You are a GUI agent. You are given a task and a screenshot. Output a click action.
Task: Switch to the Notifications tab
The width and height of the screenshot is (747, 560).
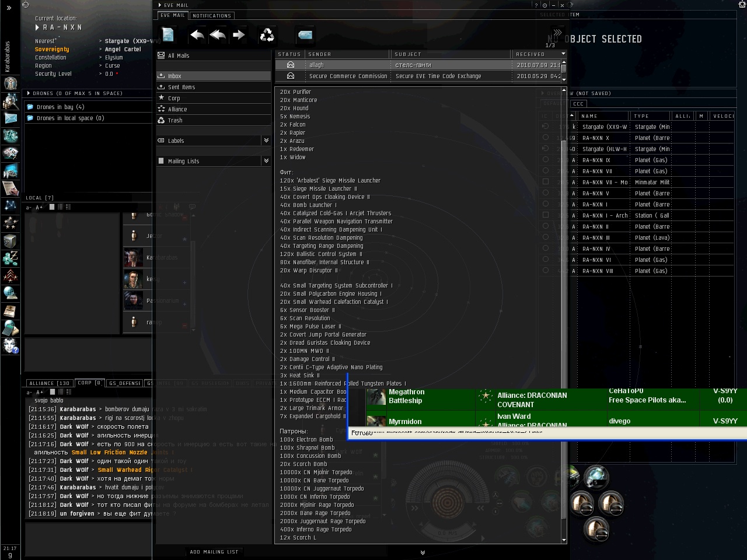(x=212, y=16)
